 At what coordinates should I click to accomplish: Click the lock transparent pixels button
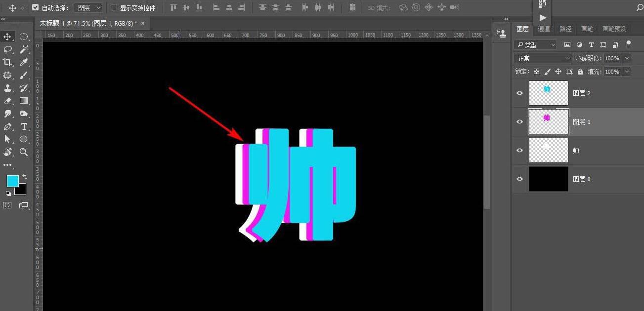537,71
